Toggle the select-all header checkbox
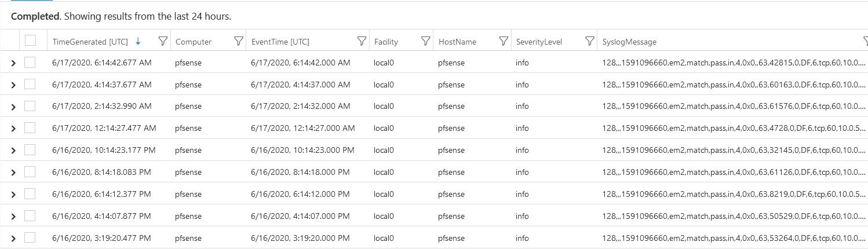This screenshot has height=249, width=868. point(30,41)
